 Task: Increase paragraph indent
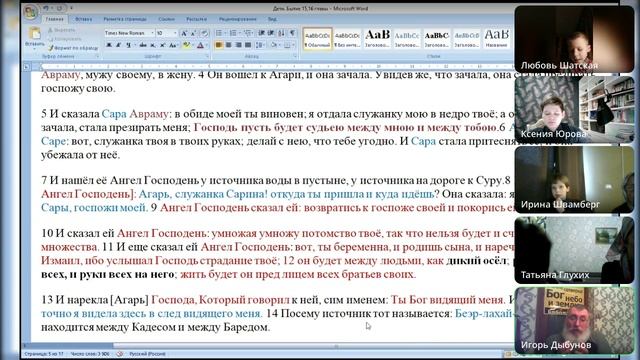coord(271,33)
